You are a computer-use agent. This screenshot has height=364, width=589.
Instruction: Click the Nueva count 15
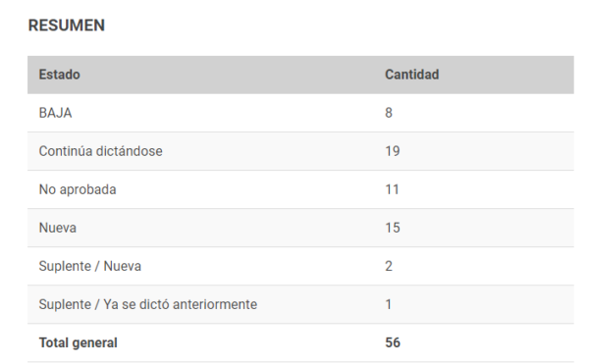pos(392,228)
